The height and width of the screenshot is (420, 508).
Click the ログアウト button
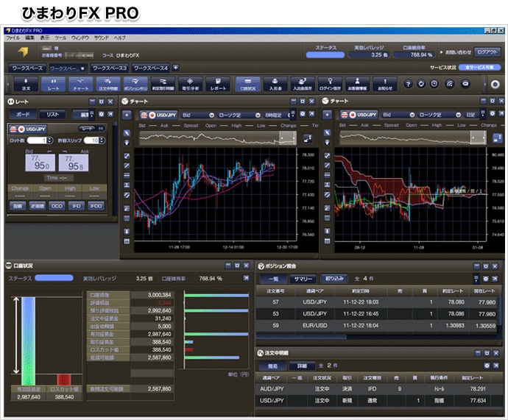click(487, 52)
